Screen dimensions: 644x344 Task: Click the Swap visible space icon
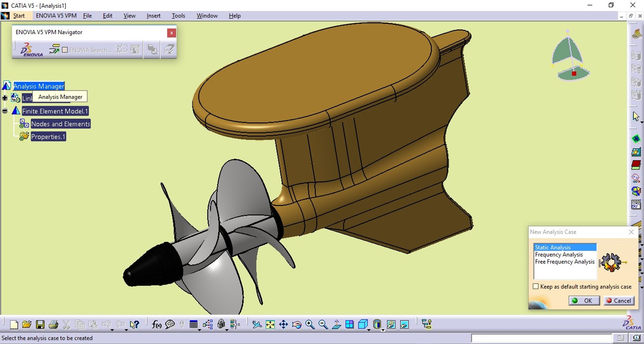click(405, 325)
